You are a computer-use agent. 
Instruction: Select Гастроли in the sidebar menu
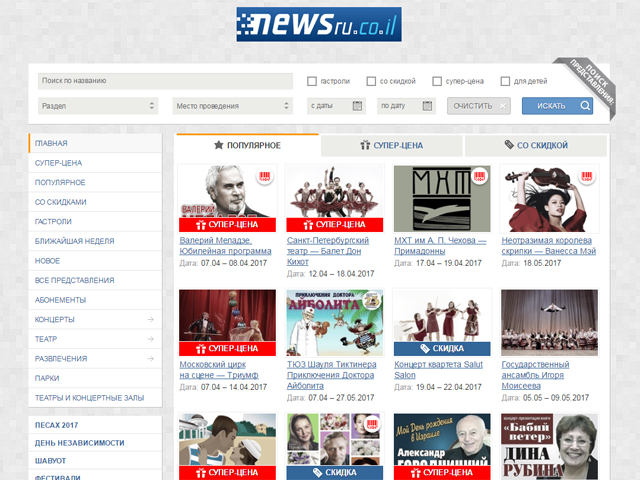click(96, 222)
